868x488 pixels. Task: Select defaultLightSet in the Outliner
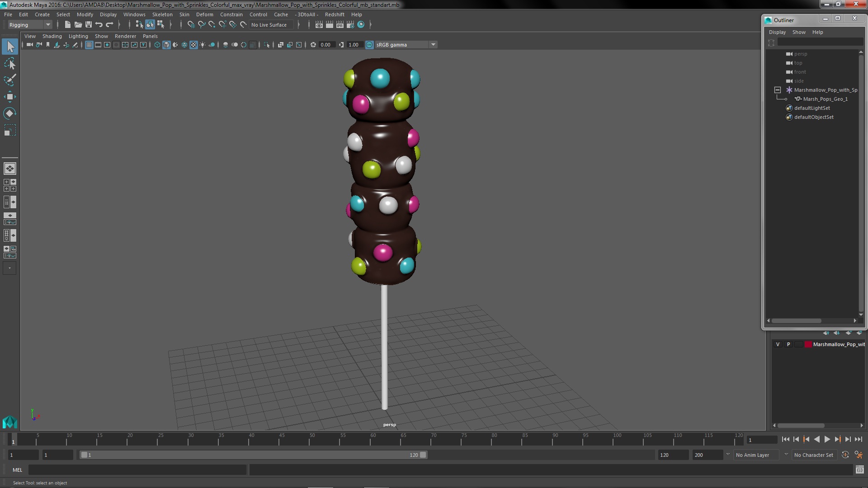(812, 108)
